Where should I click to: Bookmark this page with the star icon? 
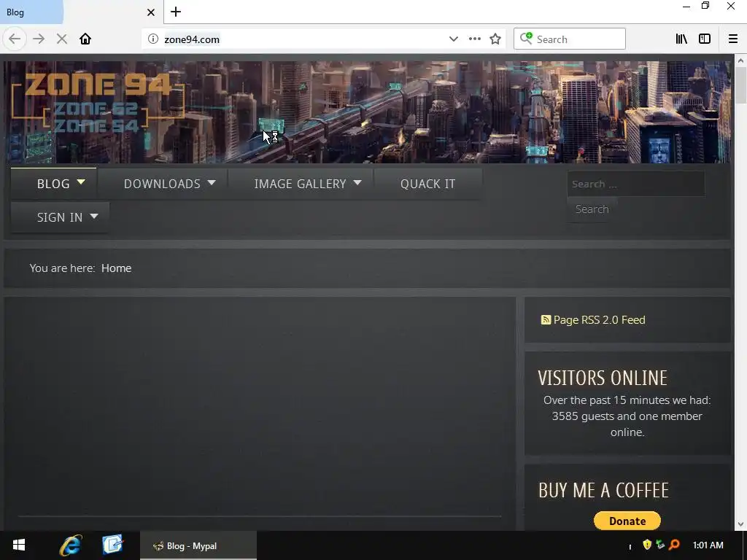(x=495, y=39)
